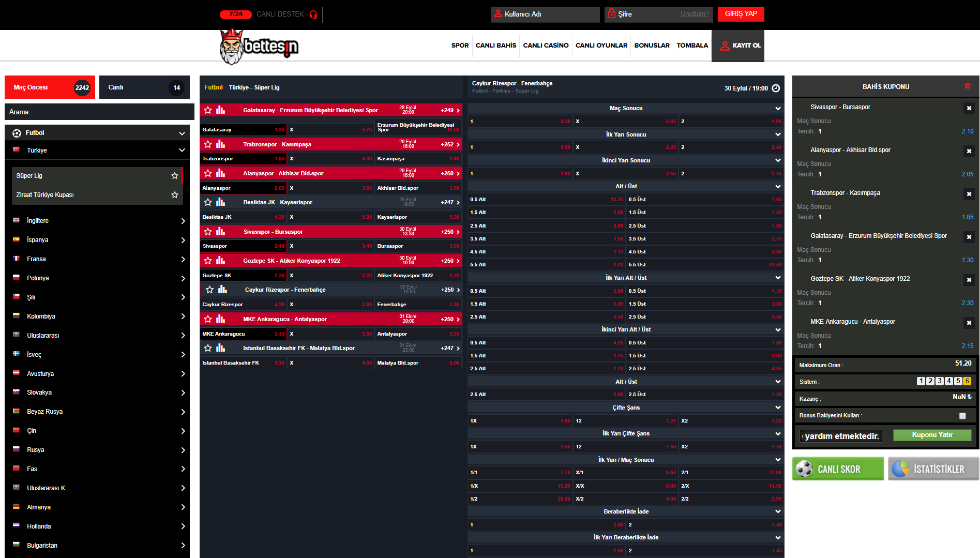This screenshot has height=558, width=980.
Task: Collapse the Maç Sonucu market section
Action: point(778,109)
